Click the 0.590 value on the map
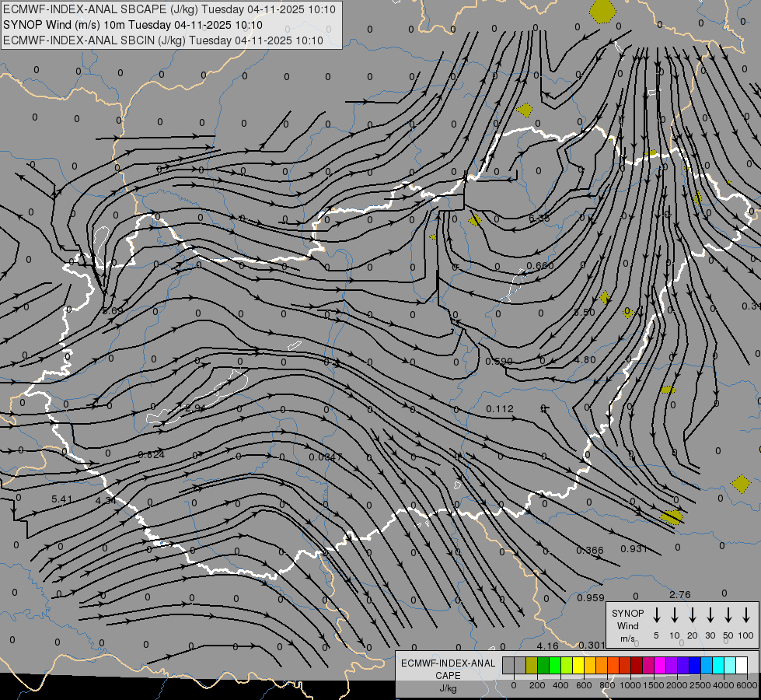The height and width of the screenshot is (700, 761). (x=499, y=362)
